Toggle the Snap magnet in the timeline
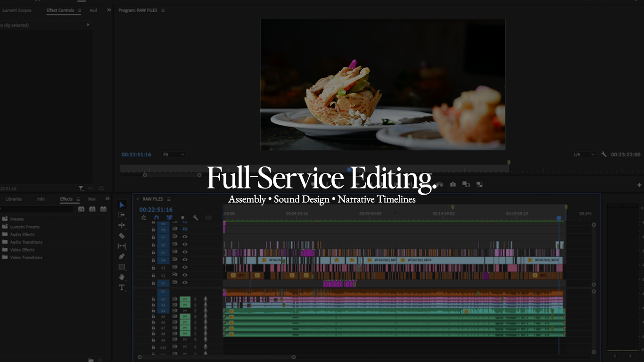 157,217
